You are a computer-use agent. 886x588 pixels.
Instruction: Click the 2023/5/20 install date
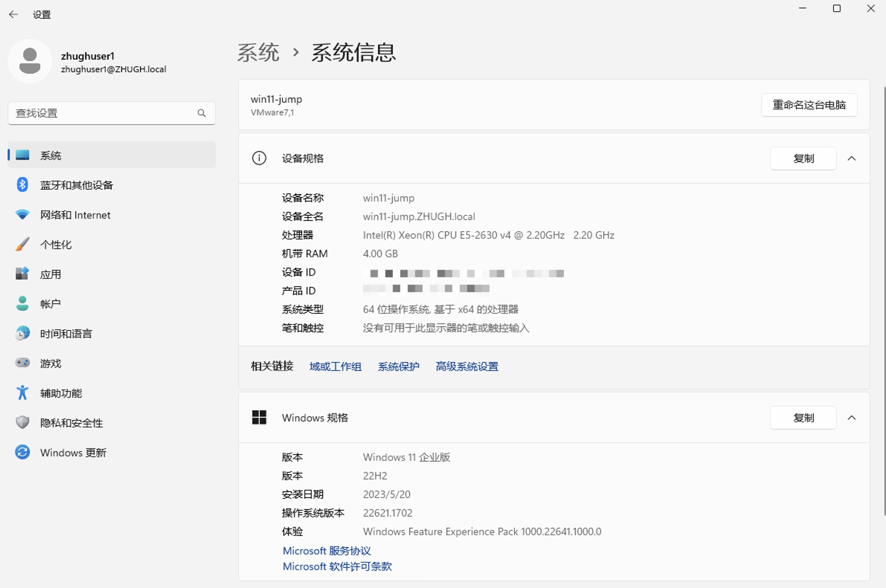(386, 494)
